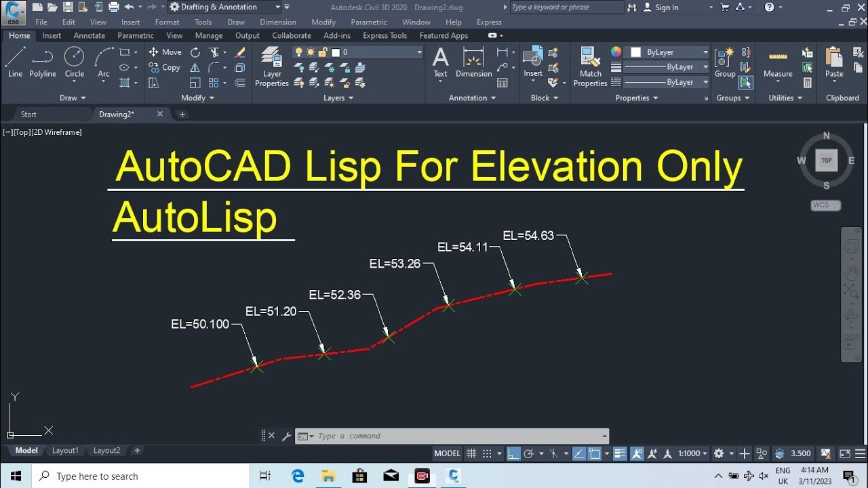Select the Offset tool icon
This screenshot has height=488, width=868.
tap(239, 83)
